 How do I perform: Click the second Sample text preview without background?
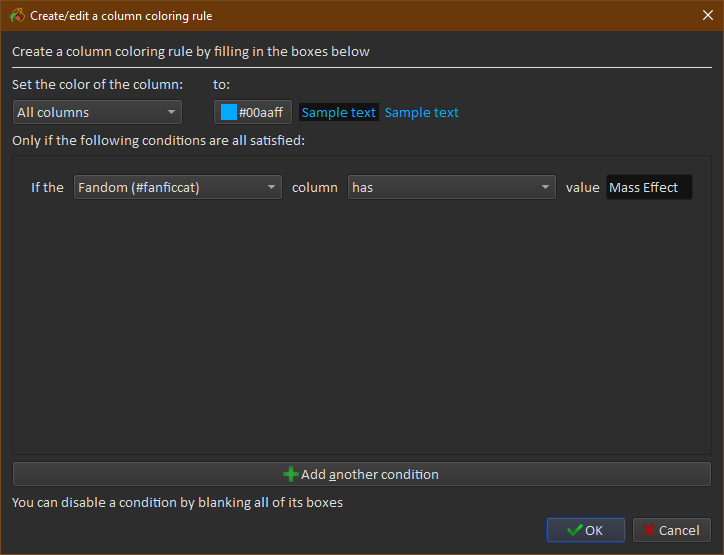pos(422,112)
